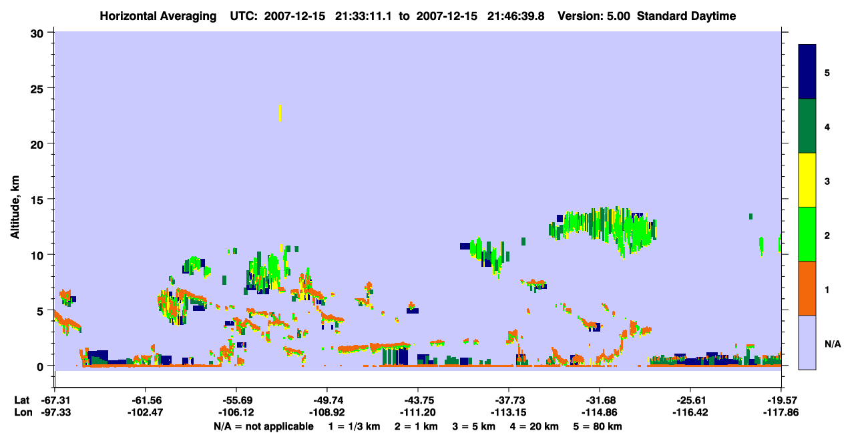The image size is (868, 445).
Task: Click the colorbar label '5'
Action: 827,73
